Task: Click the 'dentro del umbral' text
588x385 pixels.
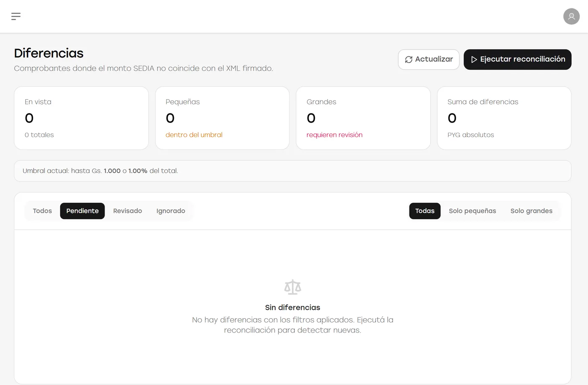Action: (x=194, y=135)
